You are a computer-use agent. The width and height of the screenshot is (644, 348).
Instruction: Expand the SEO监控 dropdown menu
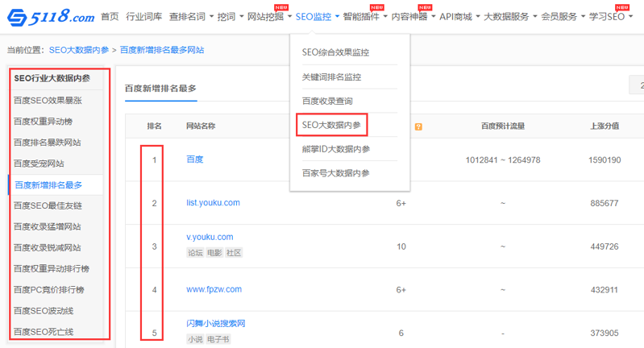(x=318, y=17)
